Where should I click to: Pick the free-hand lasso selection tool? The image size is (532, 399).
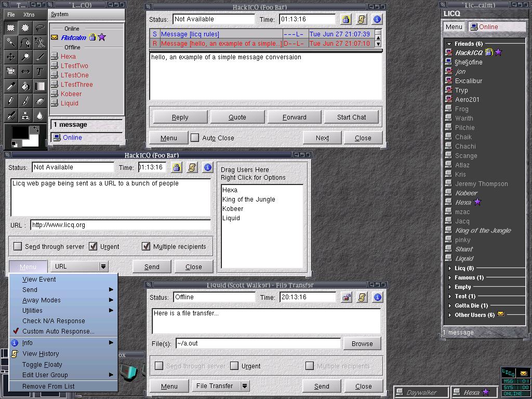point(40,28)
